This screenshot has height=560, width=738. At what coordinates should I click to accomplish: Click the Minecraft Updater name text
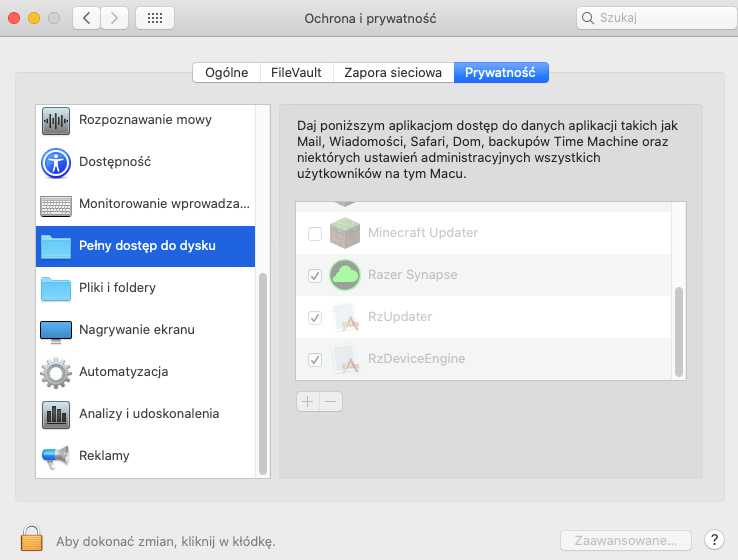coord(423,232)
